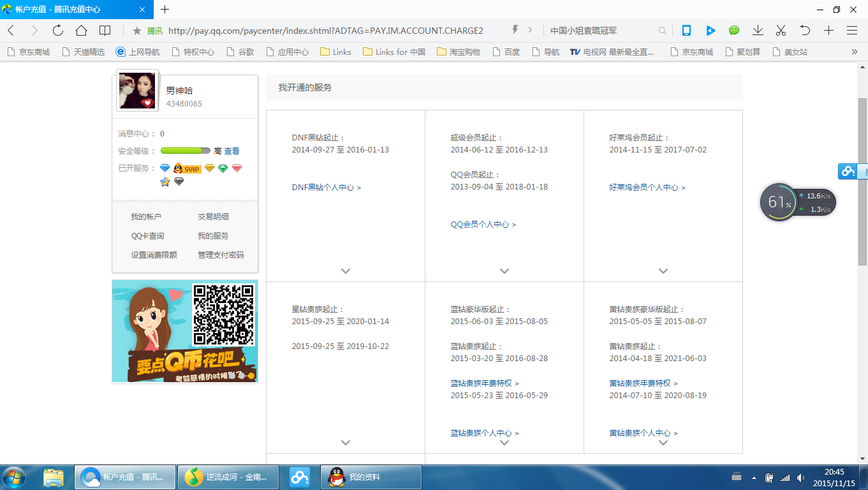Open the file explorer taskbar icon
868x490 pixels.
click(x=54, y=477)
